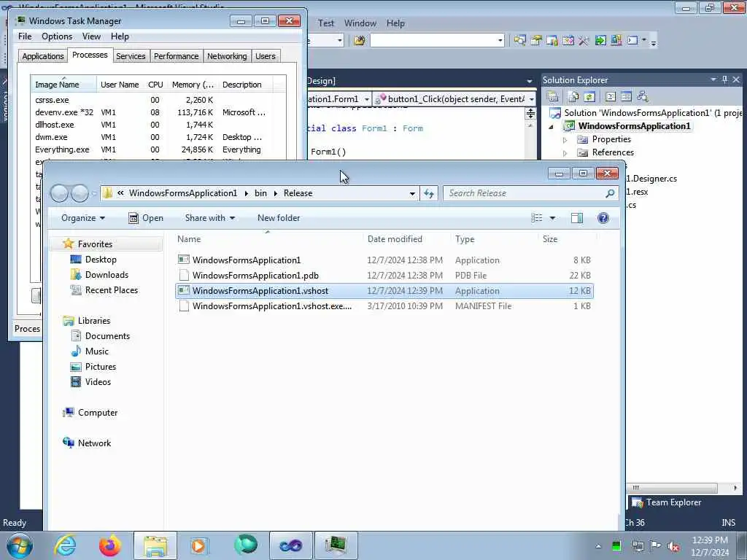Switch to the Services tab

[131, 56]
